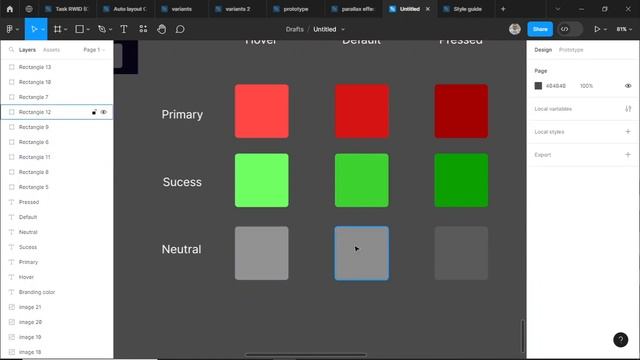This screenshot has height=360, width=640.
Task: Click the search icon in Layers panel
Action: pos(11,50)
